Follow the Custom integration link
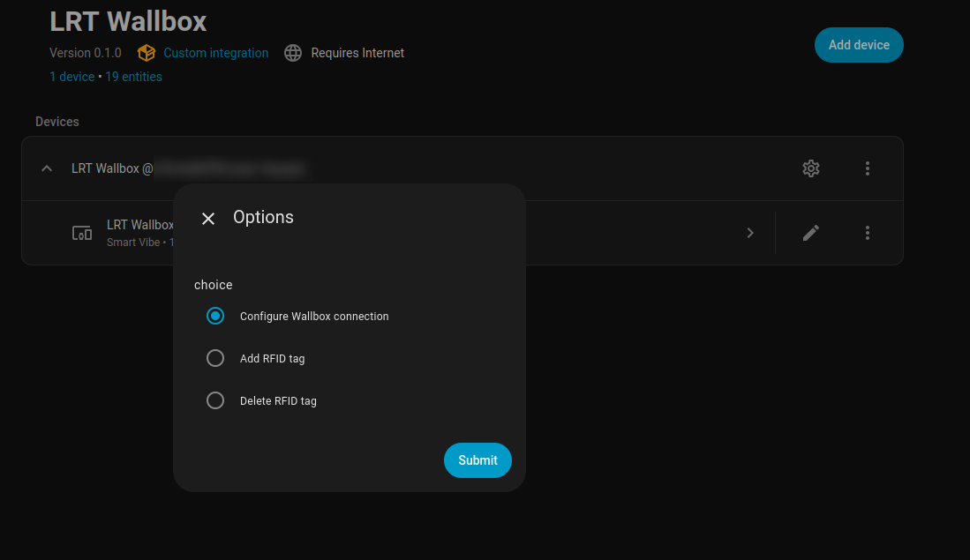The height and width of the screenshot is (560, 970). click(215, 53)
